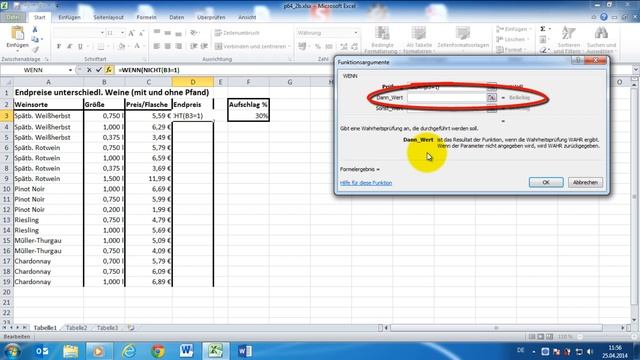Select the Tabelle2 sheet tab

tap(76, 328)
